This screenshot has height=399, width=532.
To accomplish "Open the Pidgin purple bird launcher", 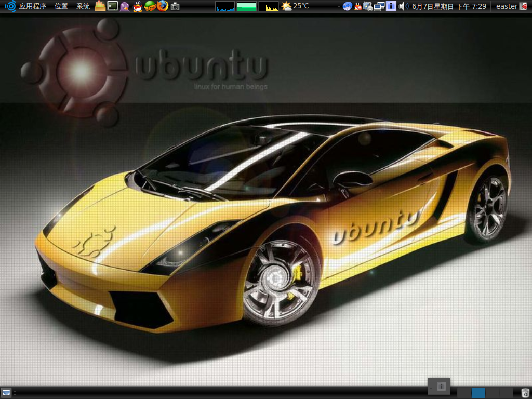I will pos(125,6).
